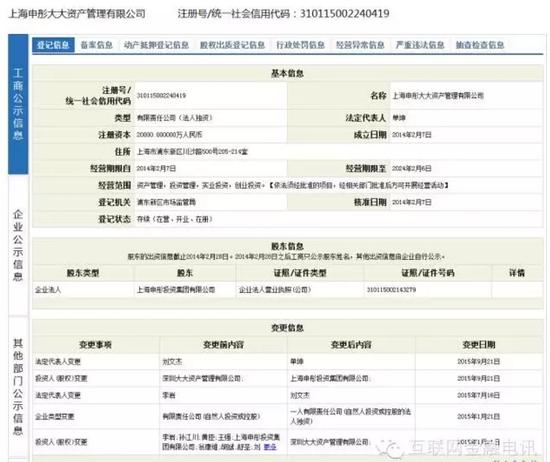This screenshot has width=550, height=462.
Task: Click the 注册资本 value 20000.000000万人民币
Action: click(x=169, y=135)
